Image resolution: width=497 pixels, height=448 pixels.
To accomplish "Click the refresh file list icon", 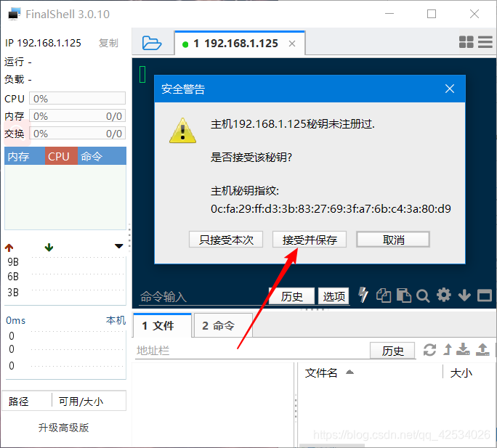I will (430, 350).
